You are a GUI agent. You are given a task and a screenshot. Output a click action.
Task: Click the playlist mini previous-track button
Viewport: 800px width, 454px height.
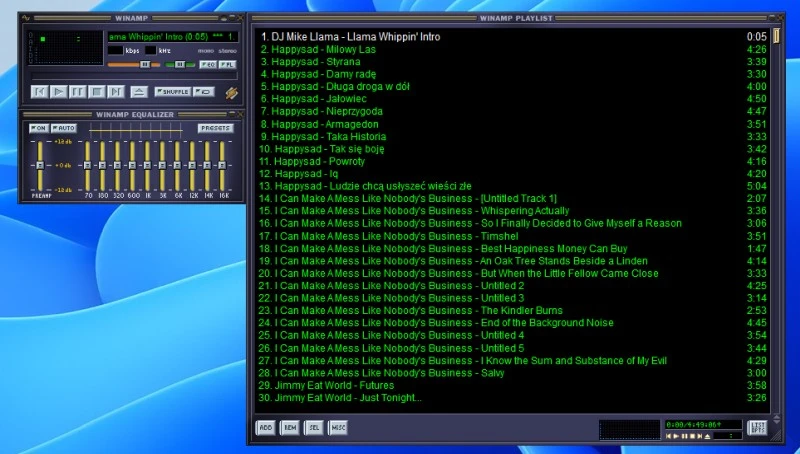click(669, 436)
